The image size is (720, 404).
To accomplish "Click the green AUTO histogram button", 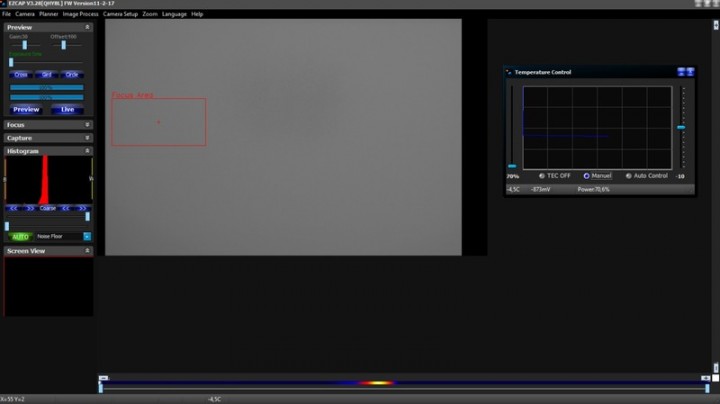I will click(x=20, y=236).
